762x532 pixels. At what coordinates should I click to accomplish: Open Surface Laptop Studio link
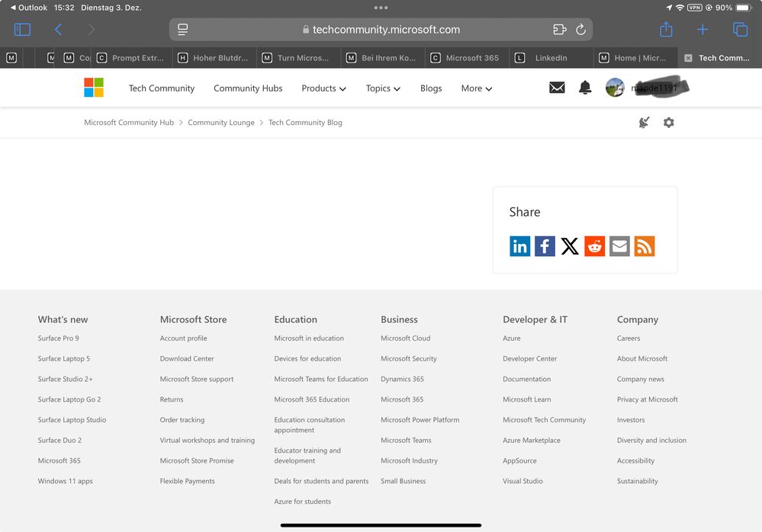(72, 419)
